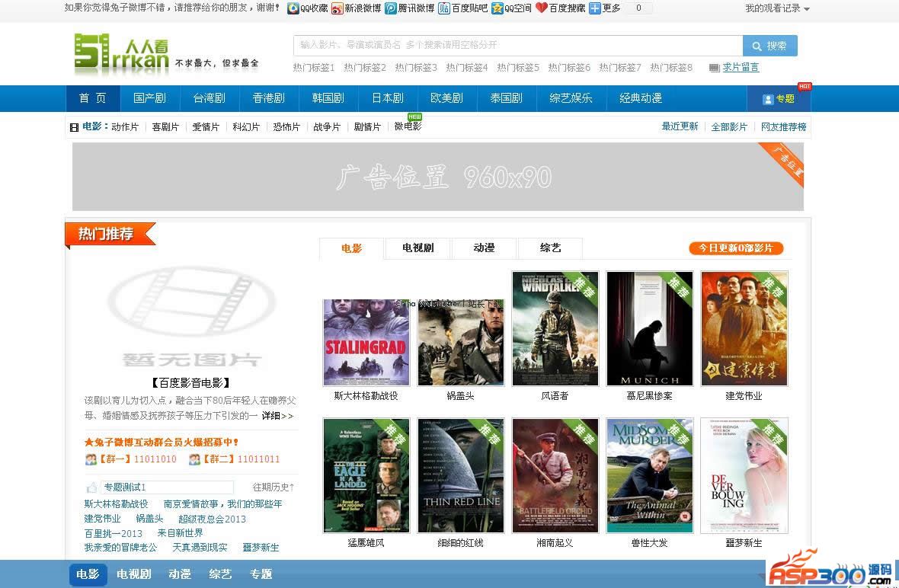The width and height of the screenshot is (899, 588).
Task: Open Thin Red Line poster
Action: [x=460, y=475]
